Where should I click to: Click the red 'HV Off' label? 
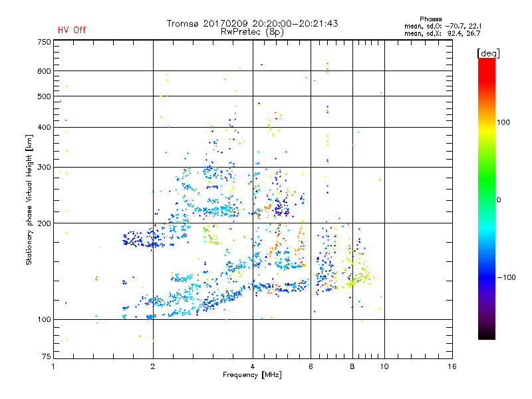coord(72,30)
